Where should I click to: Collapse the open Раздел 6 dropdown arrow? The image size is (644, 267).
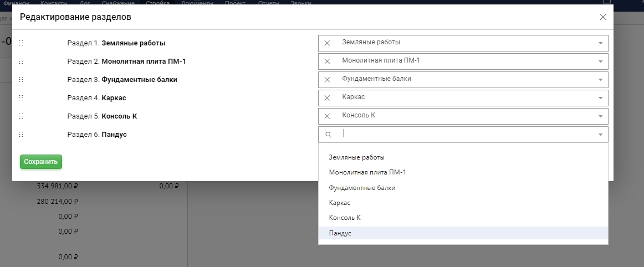pyautogui.click(x=600, y=135)
